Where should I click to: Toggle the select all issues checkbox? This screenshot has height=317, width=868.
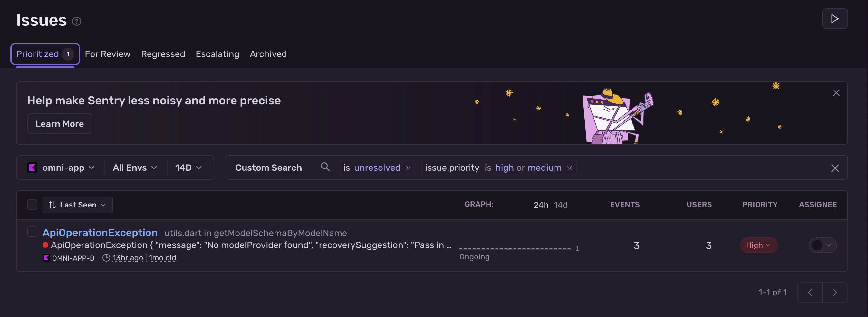click(32, 205)
